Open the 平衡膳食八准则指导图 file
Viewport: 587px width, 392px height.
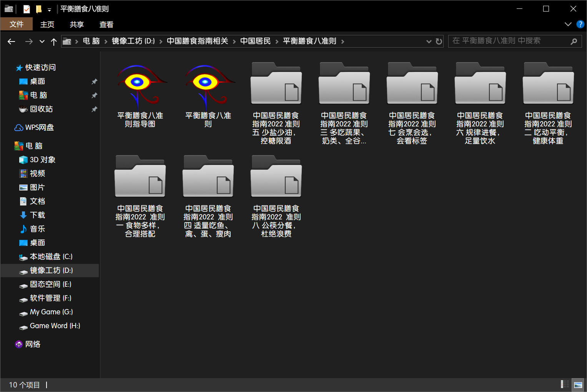click(x=140, y=96)
